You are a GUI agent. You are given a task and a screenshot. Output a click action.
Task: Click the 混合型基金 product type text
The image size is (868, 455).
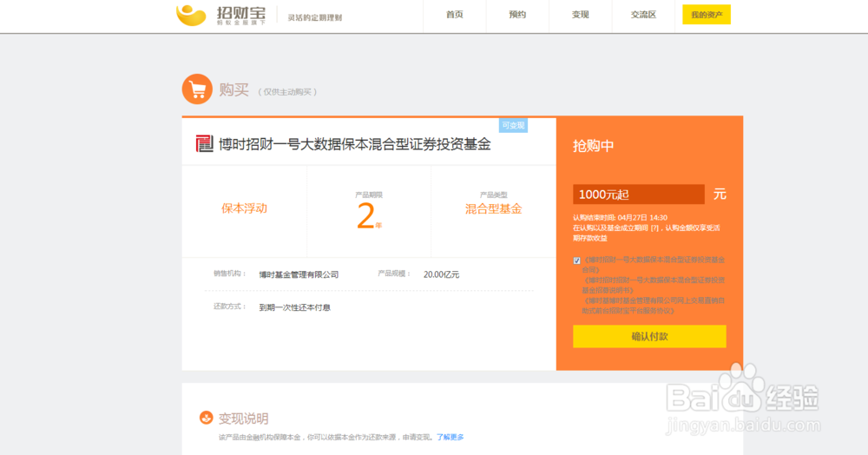(x=493, y=208)
